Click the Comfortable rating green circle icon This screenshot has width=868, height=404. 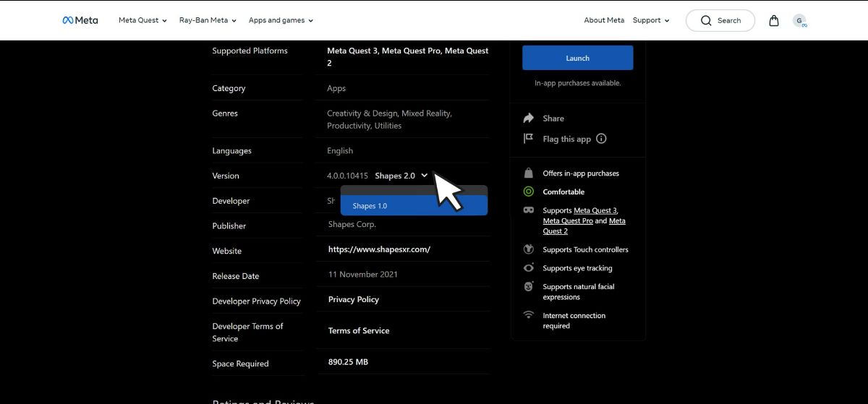(529, 192)
